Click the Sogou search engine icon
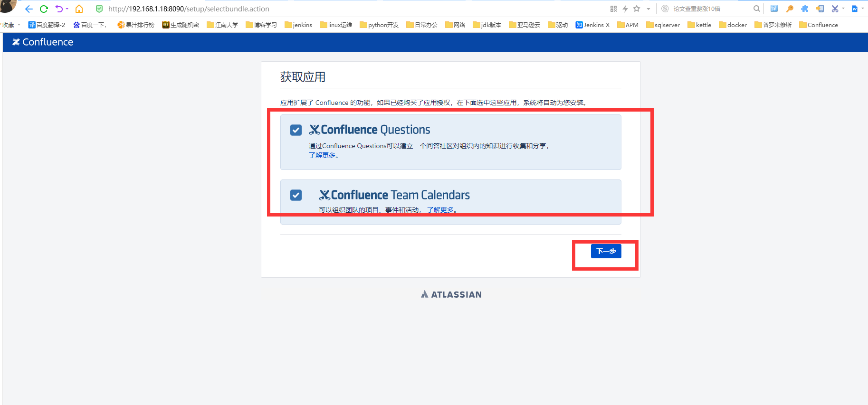The image size is (868, 405). point(665,9)
